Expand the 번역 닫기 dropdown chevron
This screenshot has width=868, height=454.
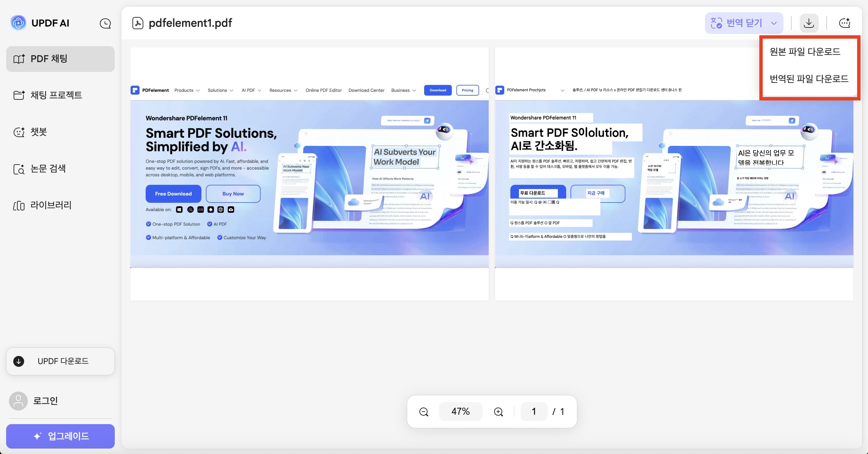774,23
